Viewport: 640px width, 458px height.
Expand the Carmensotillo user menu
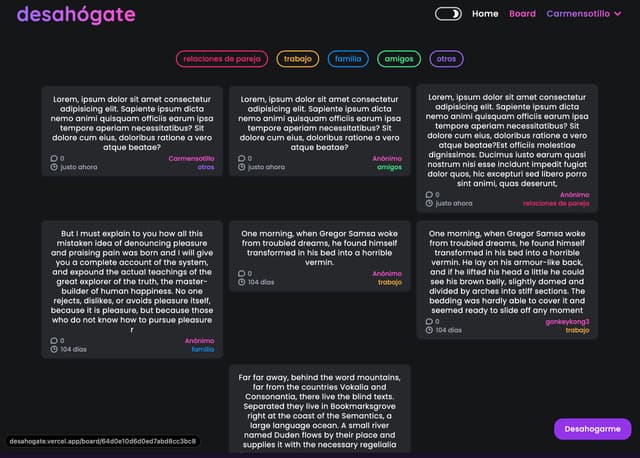click(584, 14)
